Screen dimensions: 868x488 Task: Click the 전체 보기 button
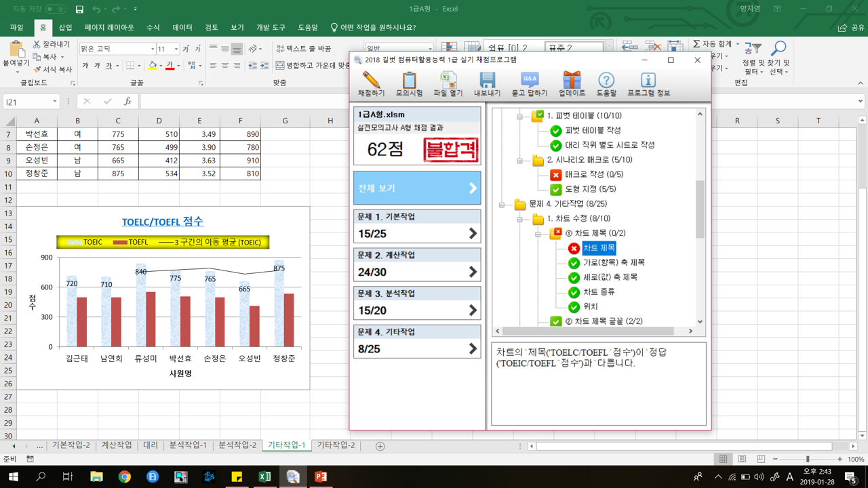(x=417, y=188)
